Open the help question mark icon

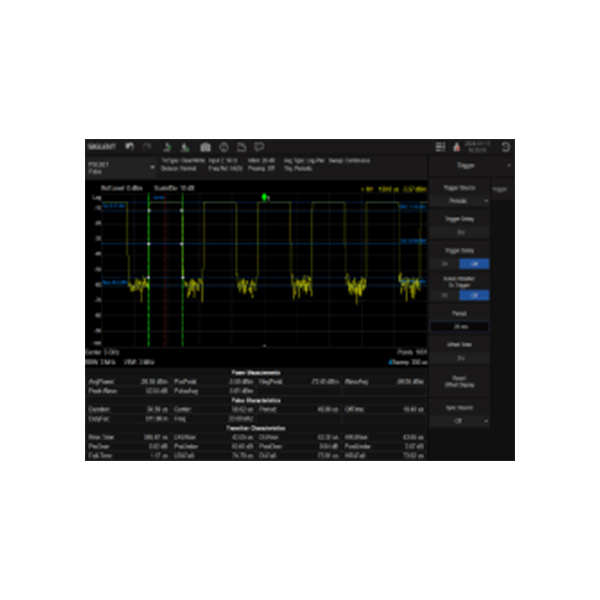[224, 146]
